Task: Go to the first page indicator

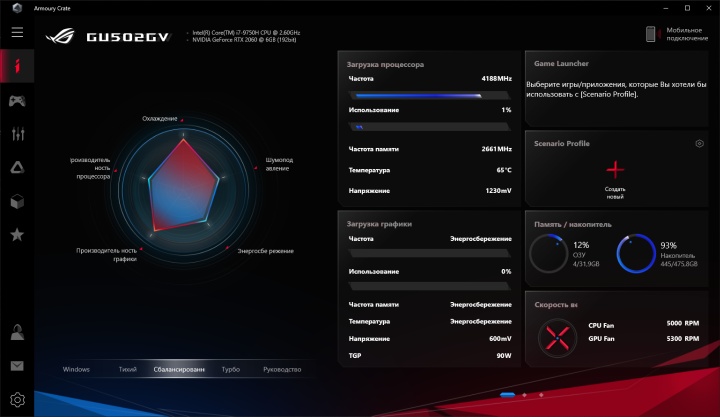Action: pos(507,394)
